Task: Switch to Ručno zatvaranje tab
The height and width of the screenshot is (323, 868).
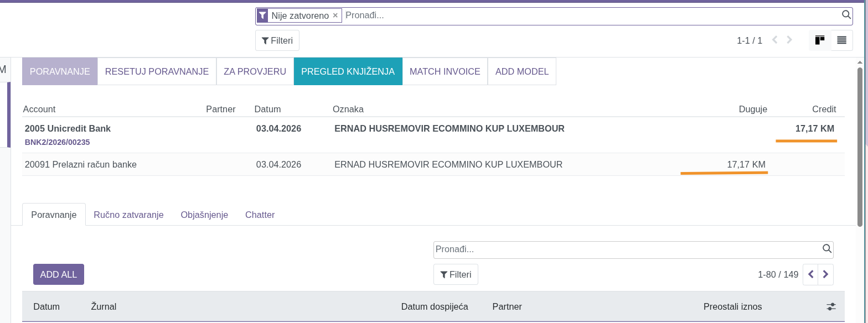Action: (x=128, y=215)
